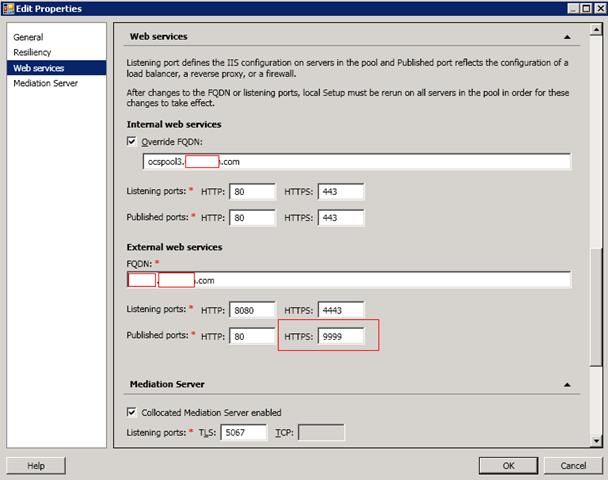Click the Cancel button

tap(573, 466)
